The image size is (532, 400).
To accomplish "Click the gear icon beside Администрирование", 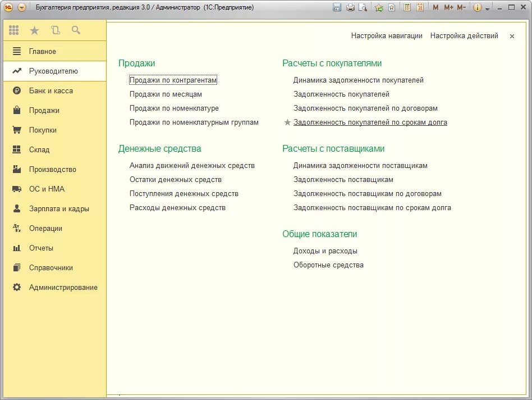I will [17, 287].
